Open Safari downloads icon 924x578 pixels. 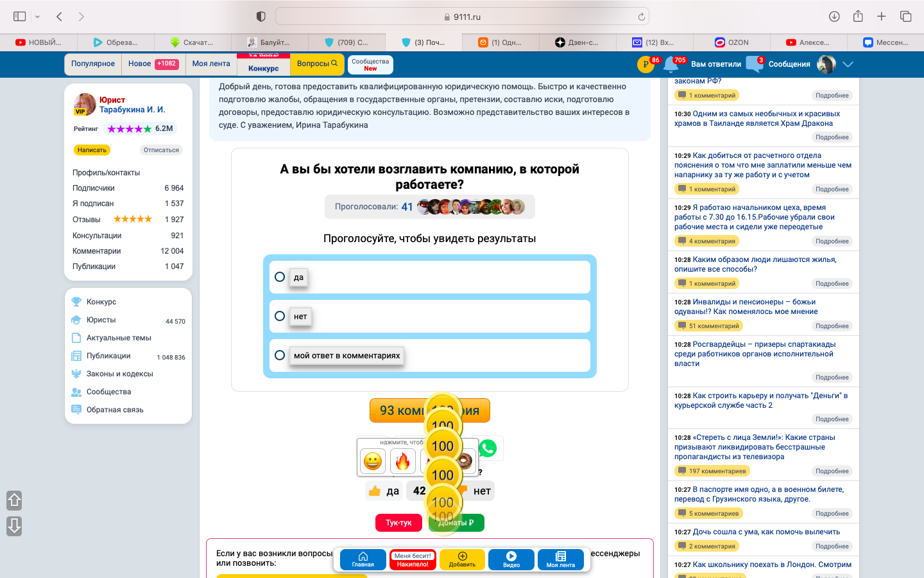[x=834, y=17]
